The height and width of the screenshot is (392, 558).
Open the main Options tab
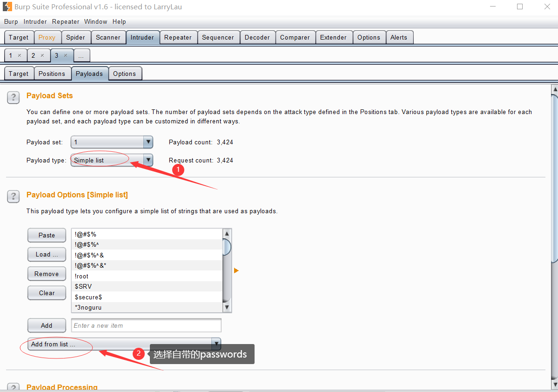[369, 37]
